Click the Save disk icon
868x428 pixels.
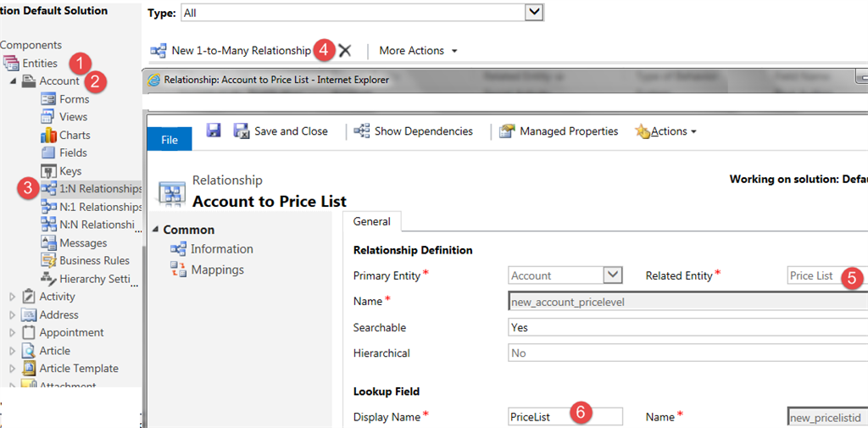pyautogui.click(x=214, y=131)
